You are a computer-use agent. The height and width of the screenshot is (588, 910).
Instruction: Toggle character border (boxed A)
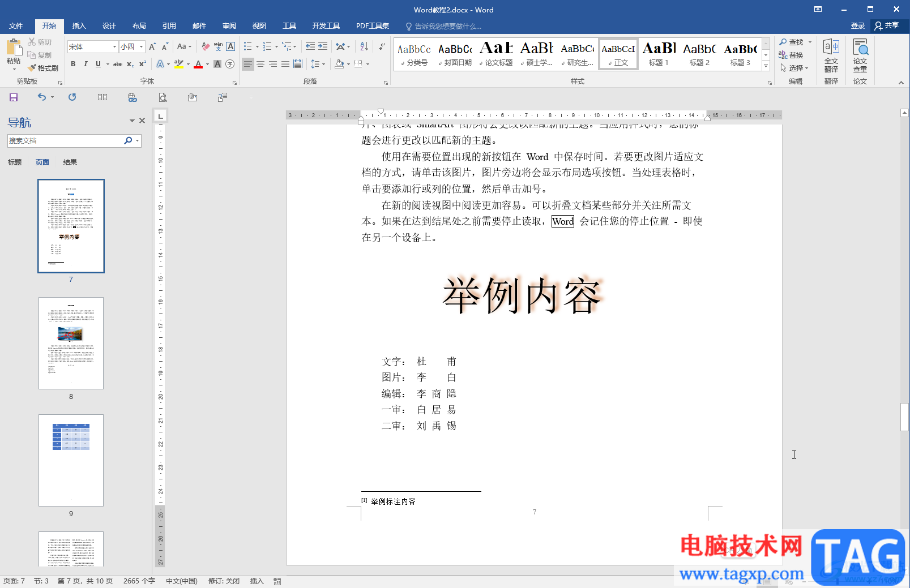click(x=230, y=46)
